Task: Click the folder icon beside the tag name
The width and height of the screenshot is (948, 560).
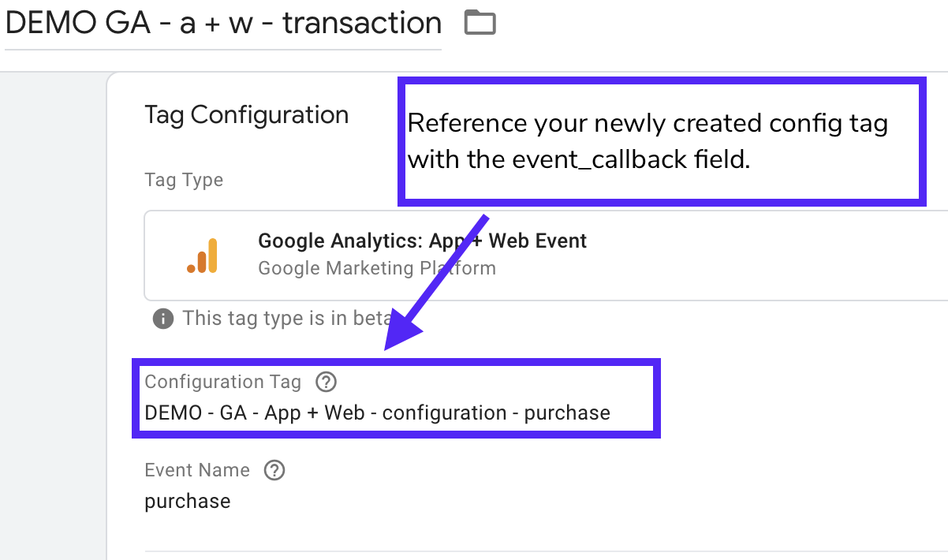Action: tap(480, 23)
